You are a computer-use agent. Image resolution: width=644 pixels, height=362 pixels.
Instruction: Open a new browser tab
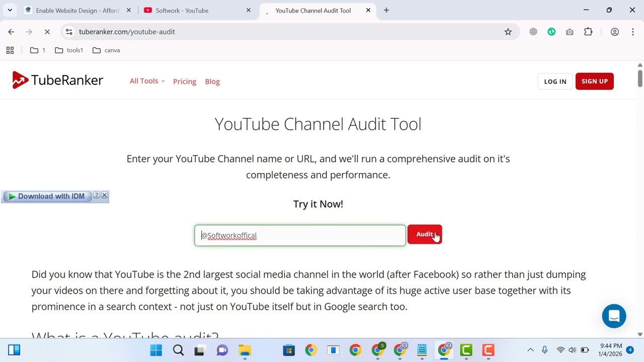[386, 10]
